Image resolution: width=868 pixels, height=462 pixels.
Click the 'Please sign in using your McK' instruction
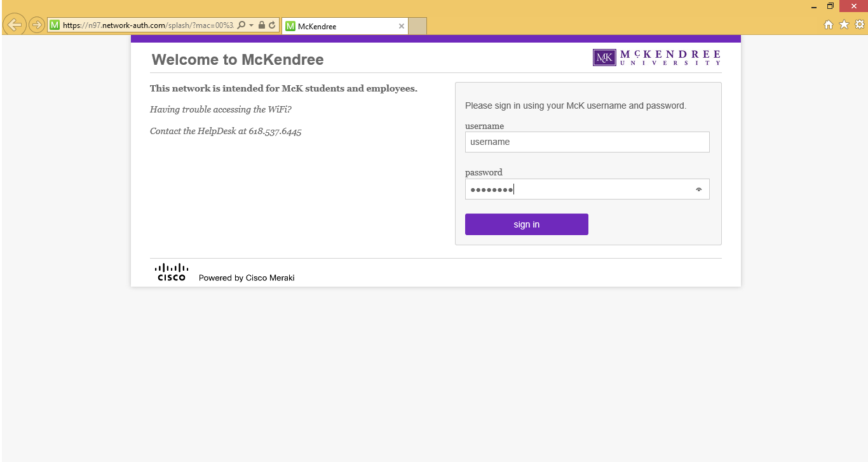[576, 105]
